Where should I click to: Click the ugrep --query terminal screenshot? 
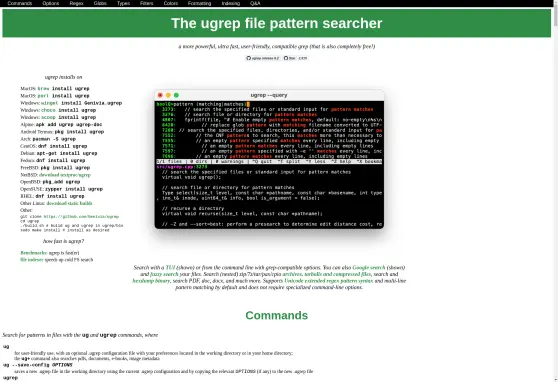click(x=269, y=159)
